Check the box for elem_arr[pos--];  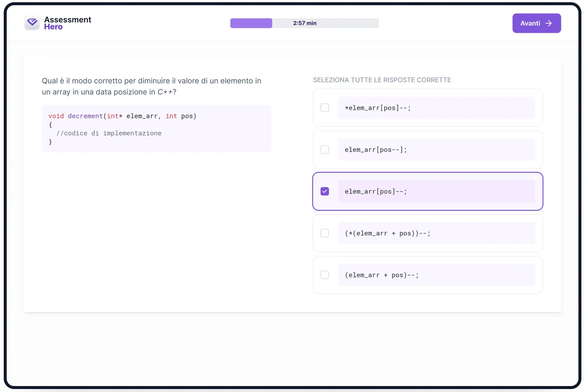[x=325, y=150]
